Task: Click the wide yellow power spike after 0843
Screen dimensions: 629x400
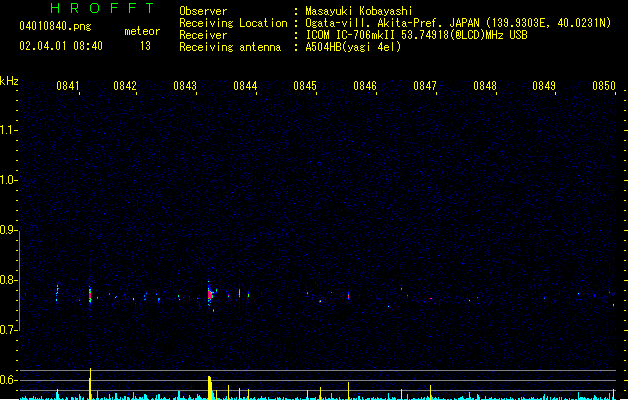Action: pyautogui.click(x=210, y=387)
